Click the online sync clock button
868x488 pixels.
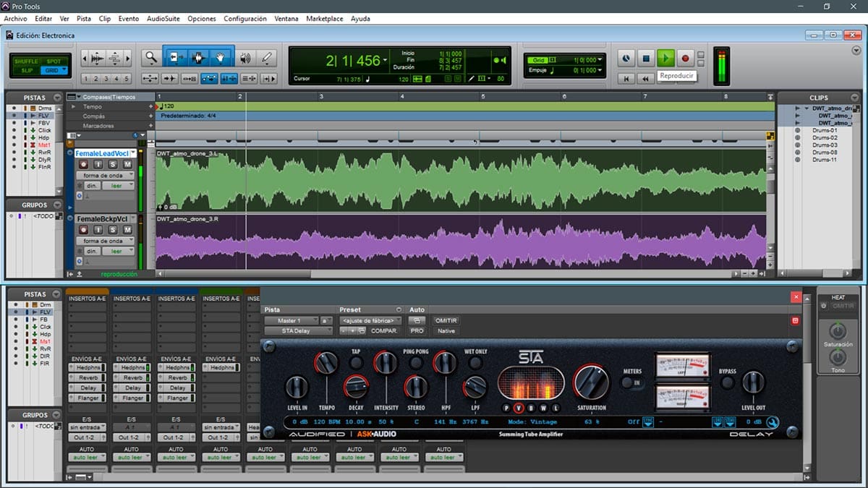coord(626,58)
